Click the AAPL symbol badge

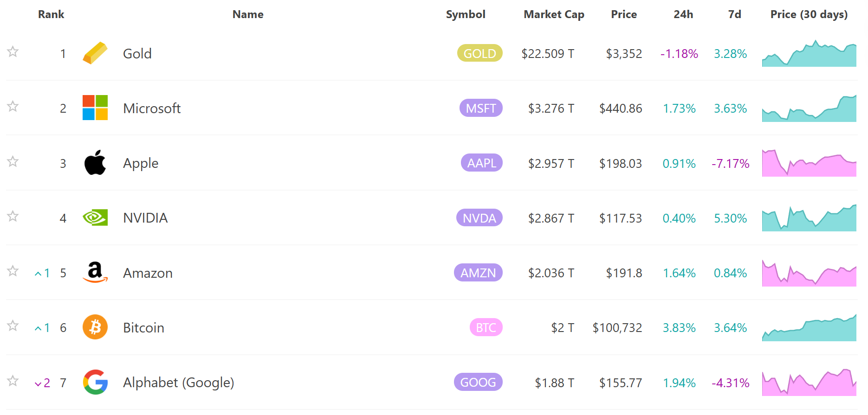482,163
